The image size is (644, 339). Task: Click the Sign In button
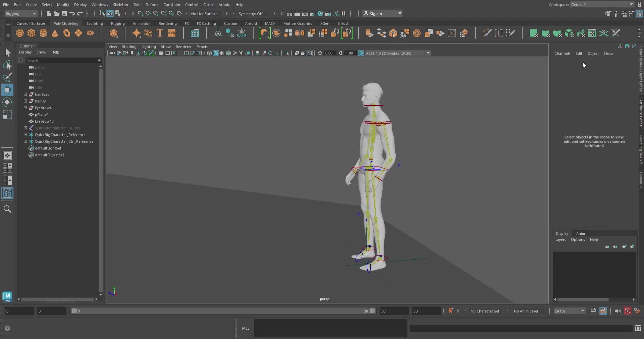(x=376, y=14)
